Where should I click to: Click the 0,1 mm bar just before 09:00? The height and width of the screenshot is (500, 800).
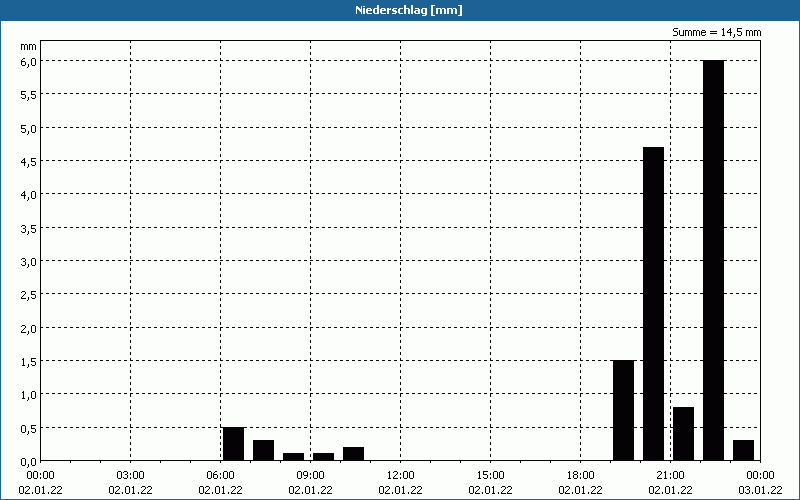point(293,457)
